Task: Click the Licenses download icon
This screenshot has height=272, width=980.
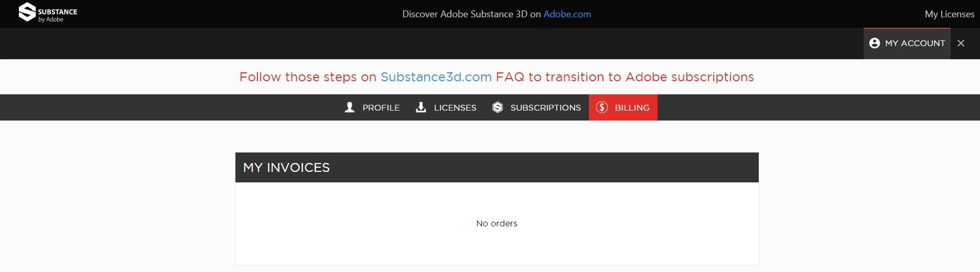Action: click(x=421, y=107)
